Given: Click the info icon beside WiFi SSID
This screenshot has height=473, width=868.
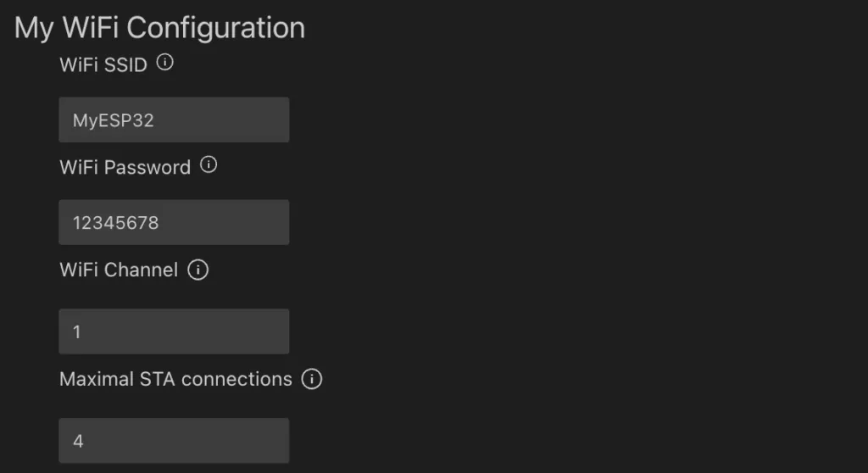Looking at the screenshot, I should pyautogui.click(x=165, y=63).
